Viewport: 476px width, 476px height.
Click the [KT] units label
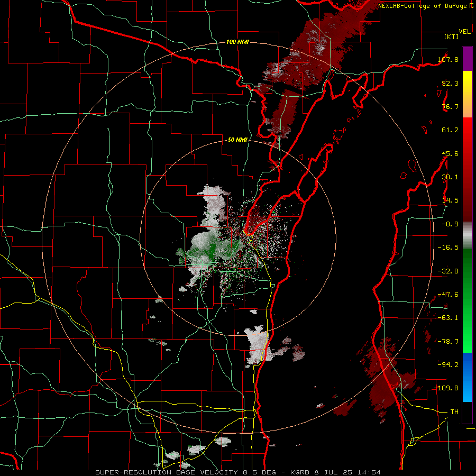(x=452, y=36)
